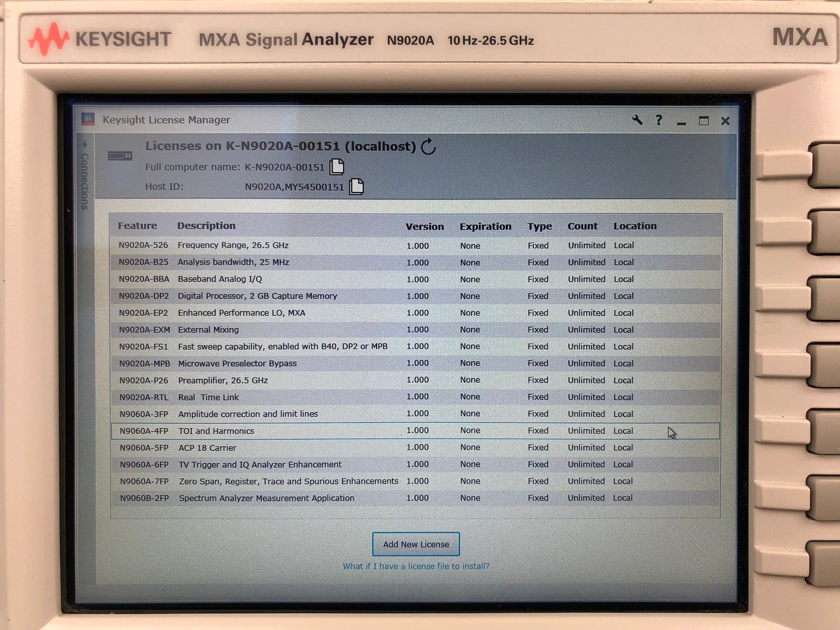Copy the full computer name
840x630 pixels.
(x=337, y=167)
